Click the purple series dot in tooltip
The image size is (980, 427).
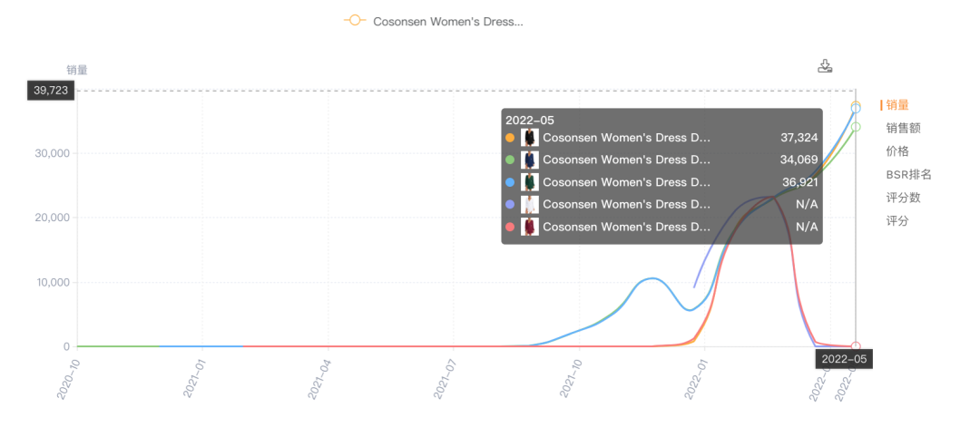coord(510,204)
